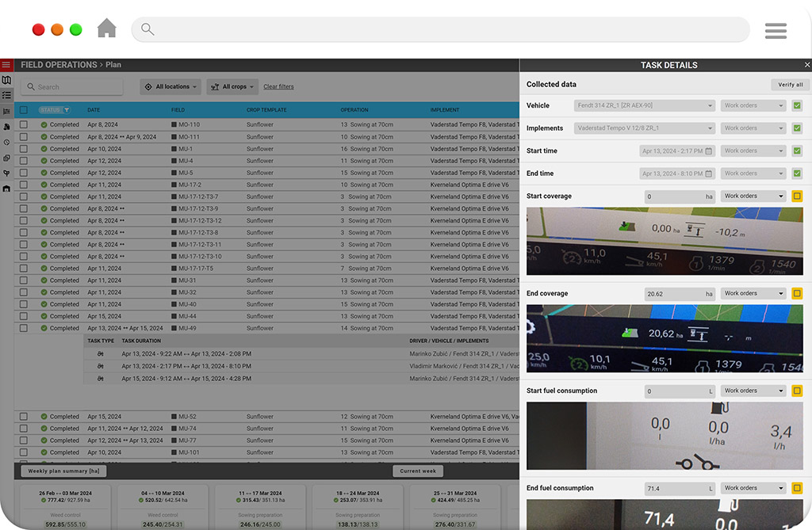Uncheck the Implements verified checkbox
The height and width of the screenshot is (530, 812).
tap(797, 128)
